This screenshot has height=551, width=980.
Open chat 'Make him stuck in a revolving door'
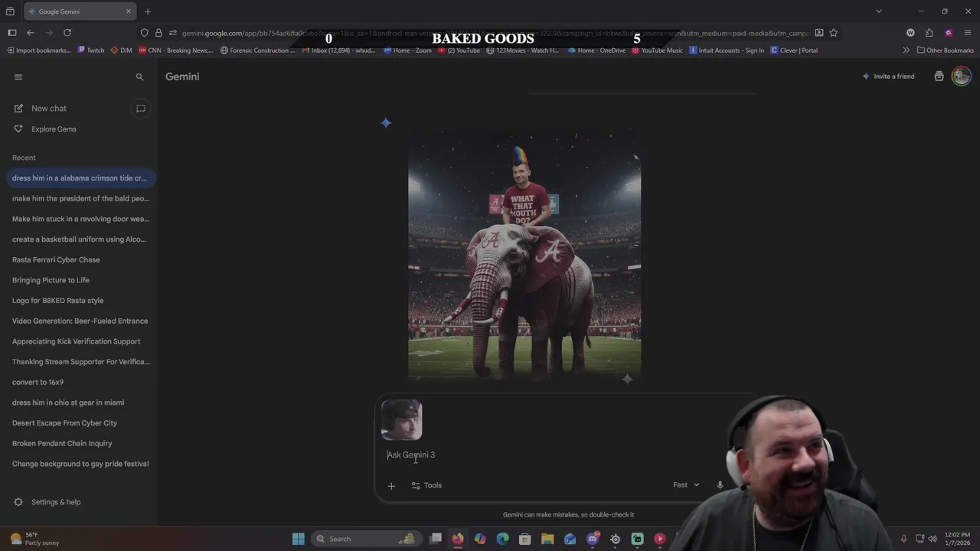(80, 219)
